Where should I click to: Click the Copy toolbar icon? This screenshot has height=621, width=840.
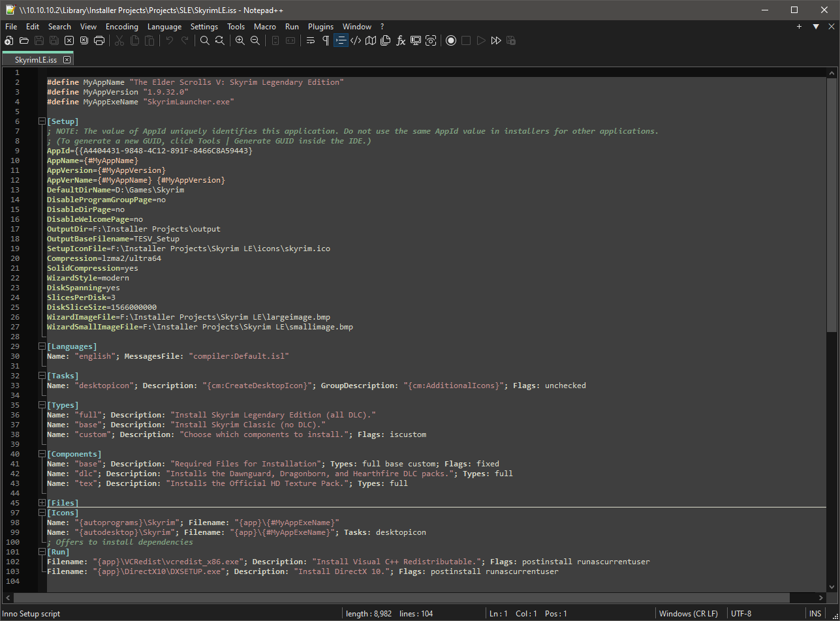pos(134,40)
